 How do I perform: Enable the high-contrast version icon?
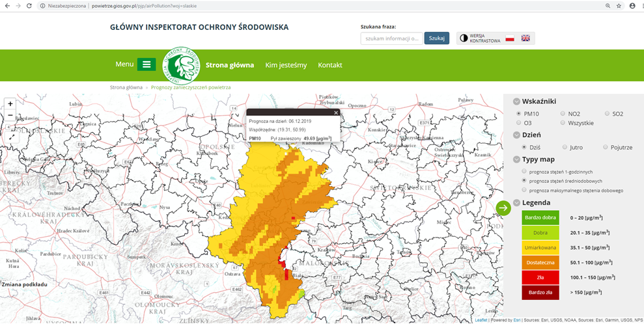pos(464,38)
